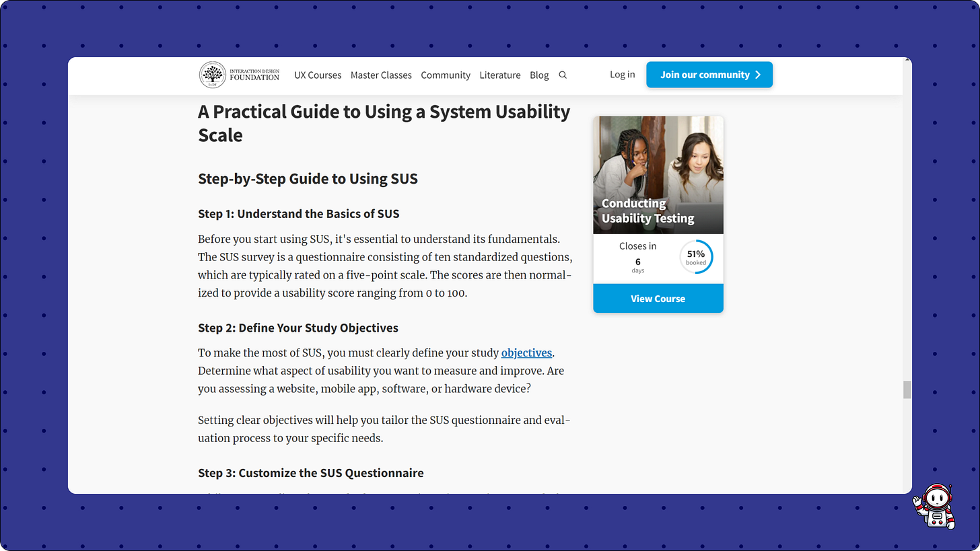Click the Join our community button
The width and height of the screenshot is (980, 551).
(x=709, y=75)
